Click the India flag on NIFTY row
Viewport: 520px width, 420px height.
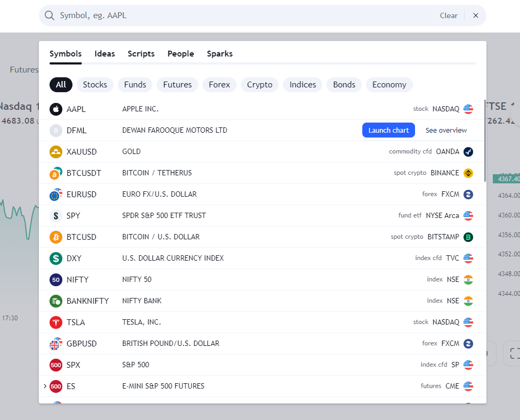click(468, 280)
